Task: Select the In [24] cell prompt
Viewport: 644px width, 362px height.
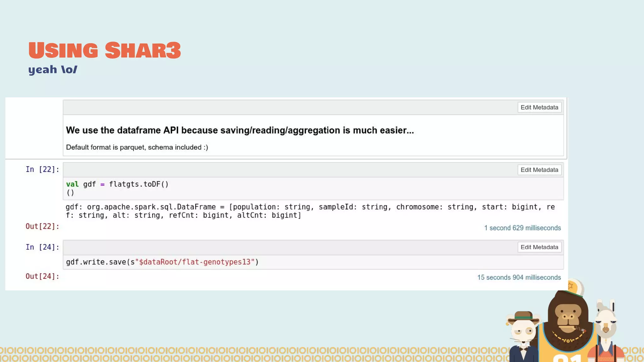Action: (42, 247)
